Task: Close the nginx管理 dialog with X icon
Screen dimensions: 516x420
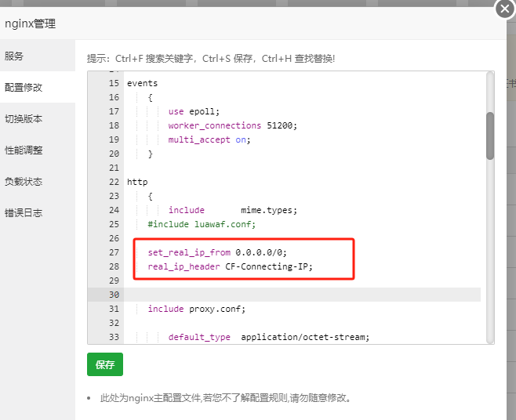Action: (505, 9)
